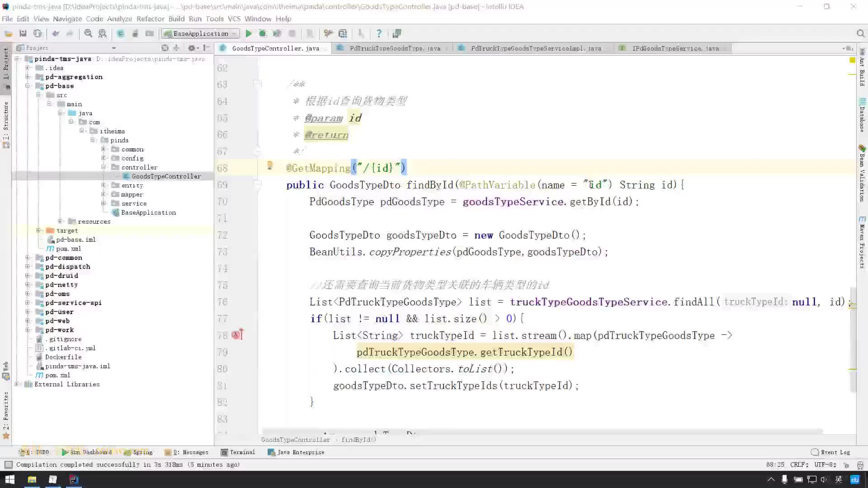The height and width of the screenshot is (488, 868).
Task: Open Search Everywhere magnifier at top right
Action: (860, 33)
